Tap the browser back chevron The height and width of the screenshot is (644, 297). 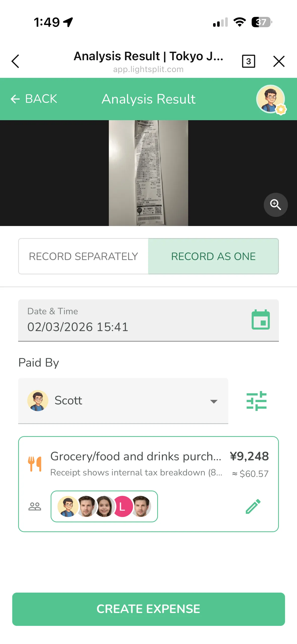click(15, 61)
